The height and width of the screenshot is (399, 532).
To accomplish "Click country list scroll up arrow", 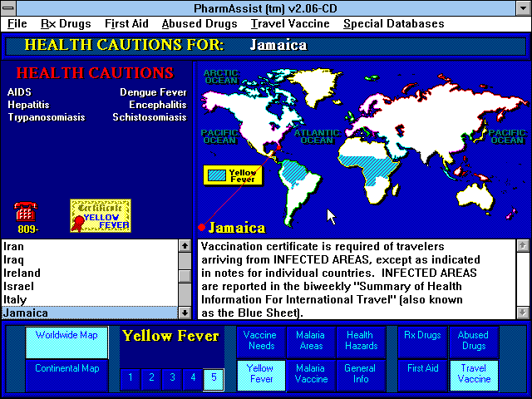I will click(185, 246).
